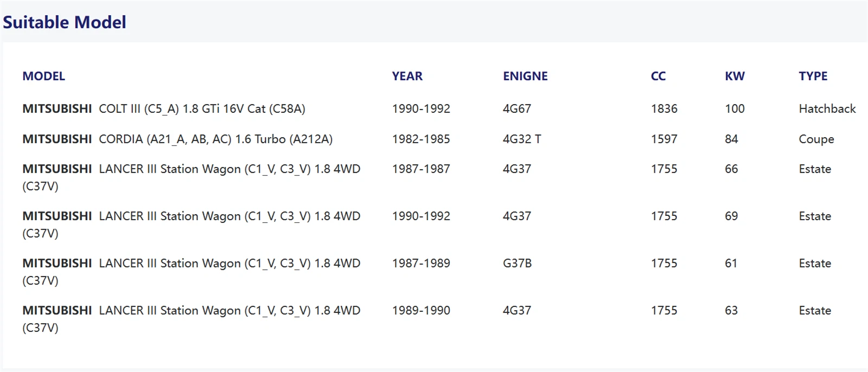Click the 100 KW value
The width and height of the screenshot is (868, 372).
[x=735, y=108]
